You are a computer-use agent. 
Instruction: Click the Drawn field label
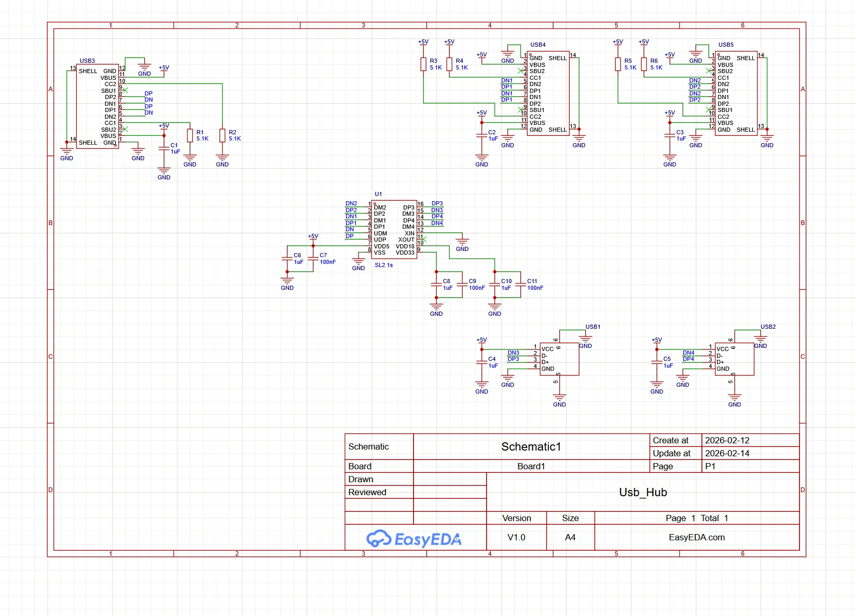(x=361, y=479)
